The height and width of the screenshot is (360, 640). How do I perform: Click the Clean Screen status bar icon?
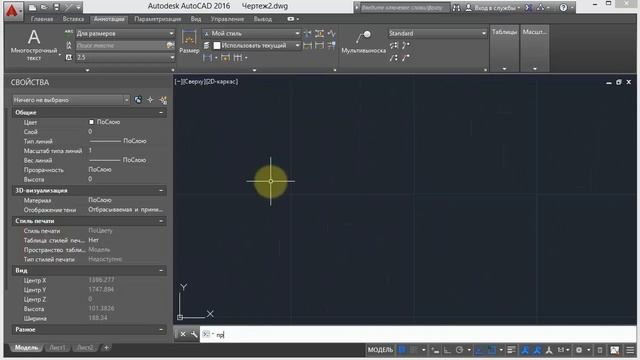click(615, 350)
